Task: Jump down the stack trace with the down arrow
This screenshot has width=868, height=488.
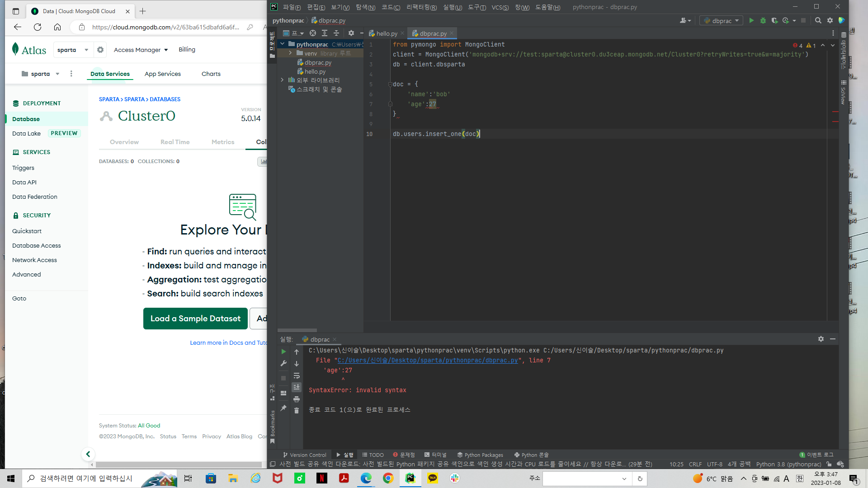Action: pyautogui.click(x=297, y=363)
